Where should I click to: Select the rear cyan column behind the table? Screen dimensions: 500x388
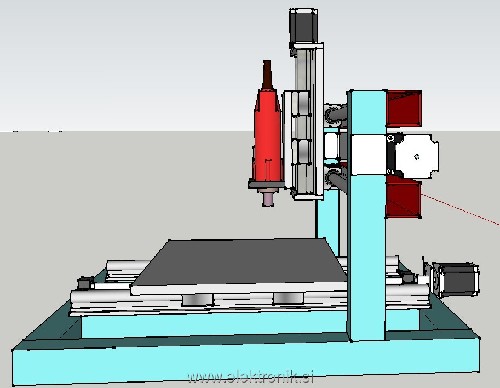(x=327, y=222)
